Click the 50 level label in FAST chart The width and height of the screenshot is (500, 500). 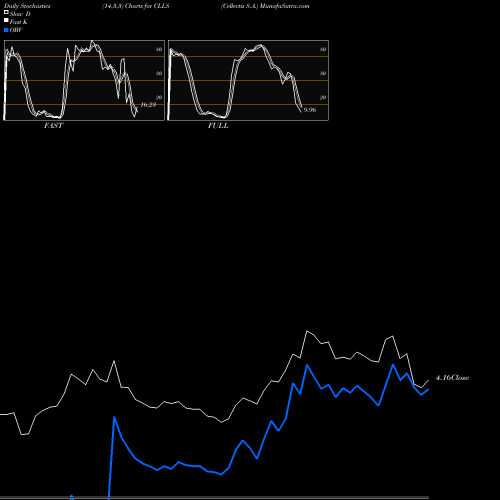point(159,73)
